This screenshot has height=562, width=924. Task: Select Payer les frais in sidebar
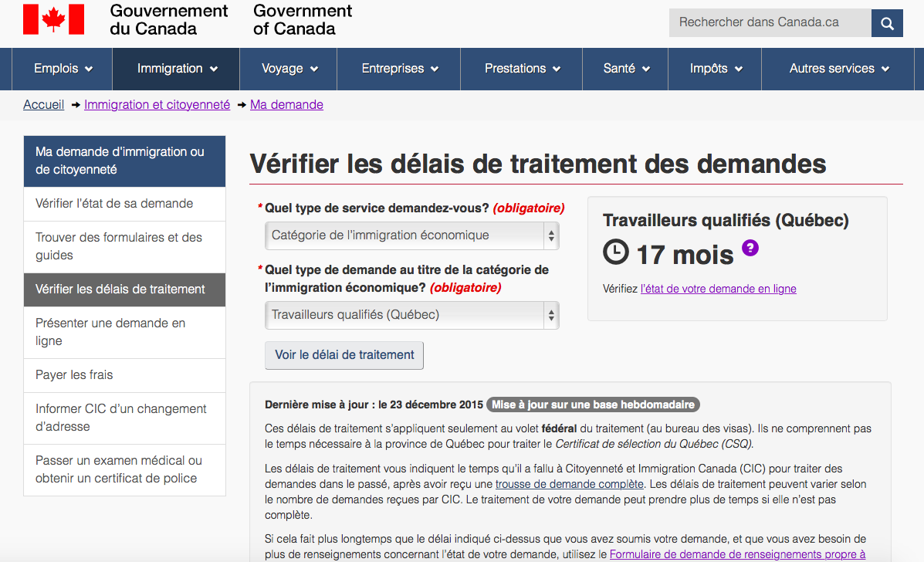tap(74, 375)
